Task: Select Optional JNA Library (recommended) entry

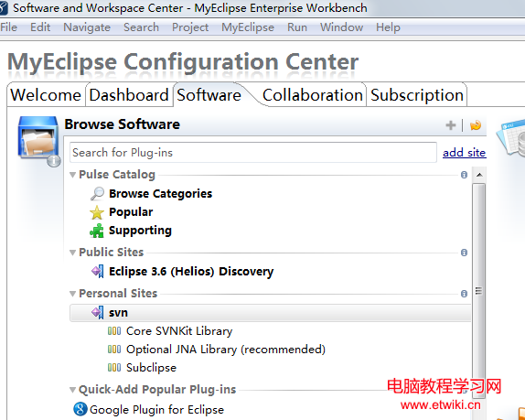Action: [226, 350]
